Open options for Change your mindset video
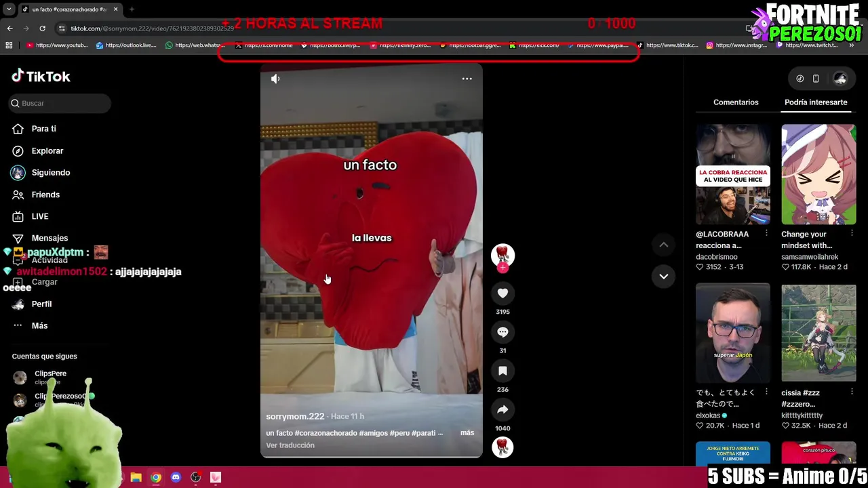868x488 pixels. click(x=852, y=233)
